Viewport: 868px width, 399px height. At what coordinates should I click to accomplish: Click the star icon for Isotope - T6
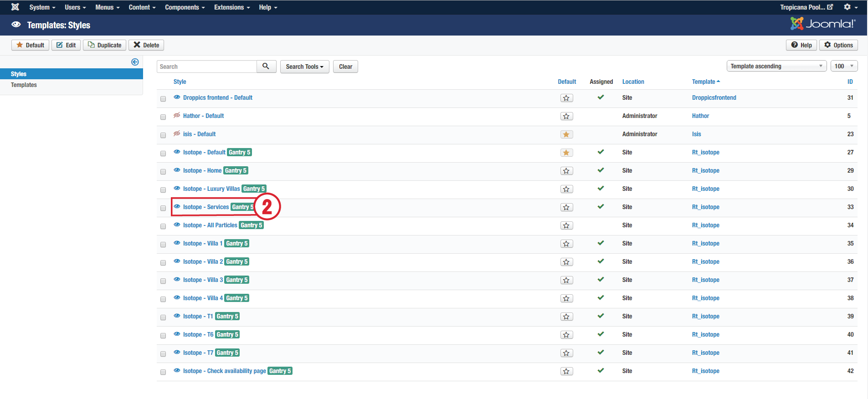[566, 335]
